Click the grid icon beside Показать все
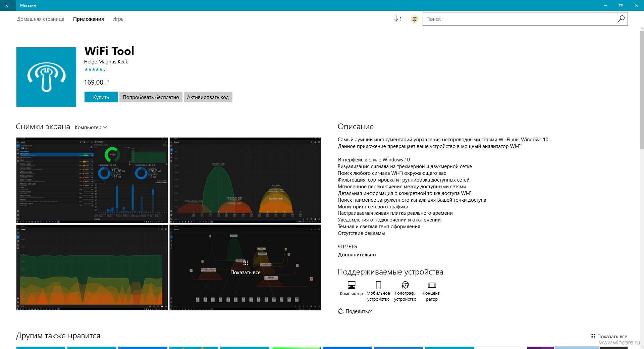The image size is (644, 349). (x=593, y=336)
